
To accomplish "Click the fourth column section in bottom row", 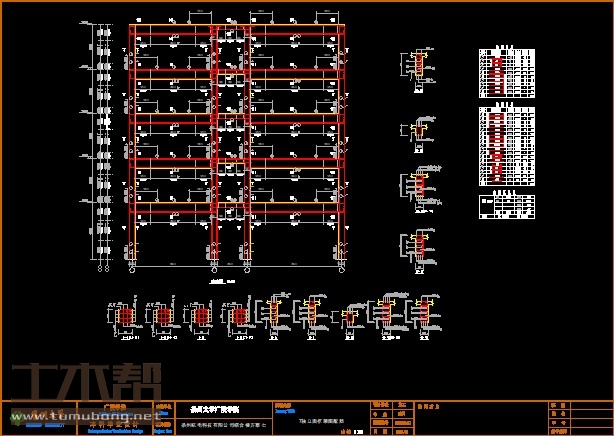I will pos(238,316).
